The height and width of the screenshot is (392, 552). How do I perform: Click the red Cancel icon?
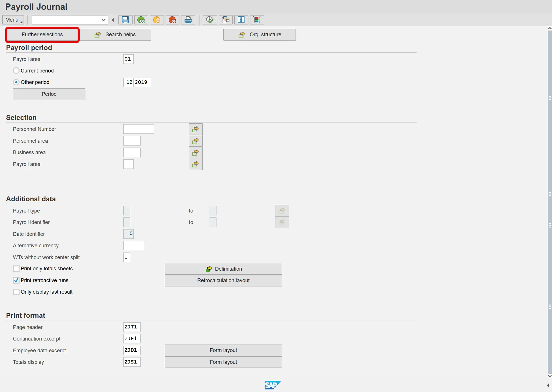(x=172, y=20)
